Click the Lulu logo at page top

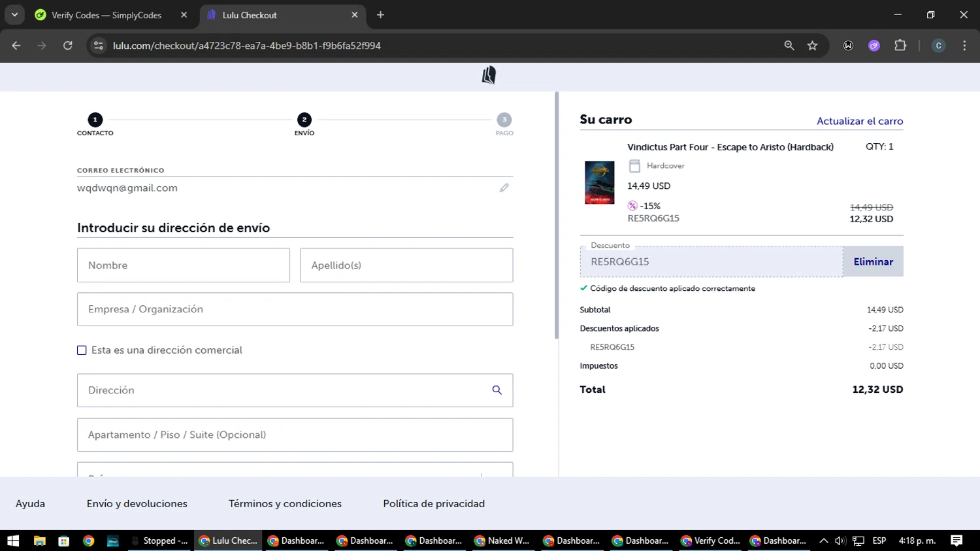point(489,76)
